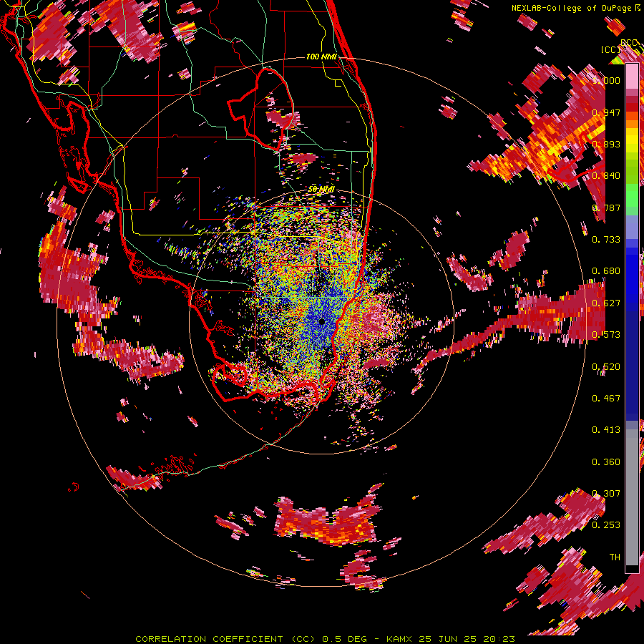644x644 pixels.
Task: Click the 100 NMI range ring label
Action: click(x=321, y=57)
